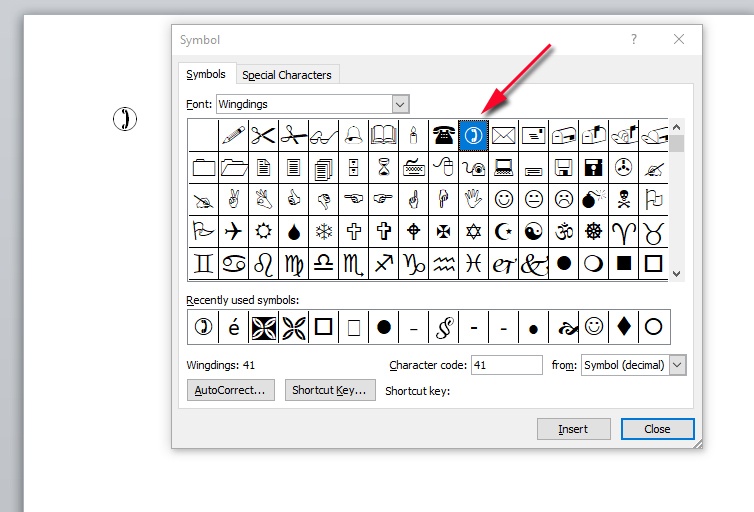This screenshot has width=754, height=512.
Task: Select the laptop computer symbol
Action: click(503, 168)
